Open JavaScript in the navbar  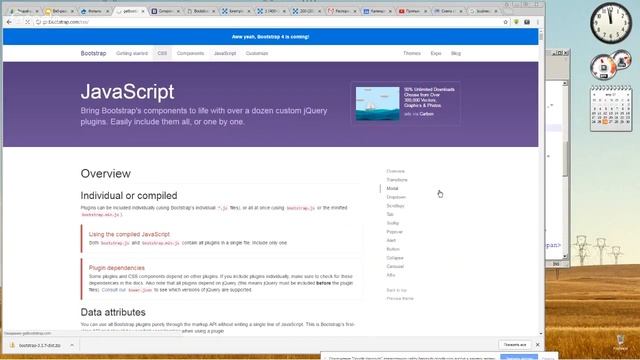click(225, 53)
